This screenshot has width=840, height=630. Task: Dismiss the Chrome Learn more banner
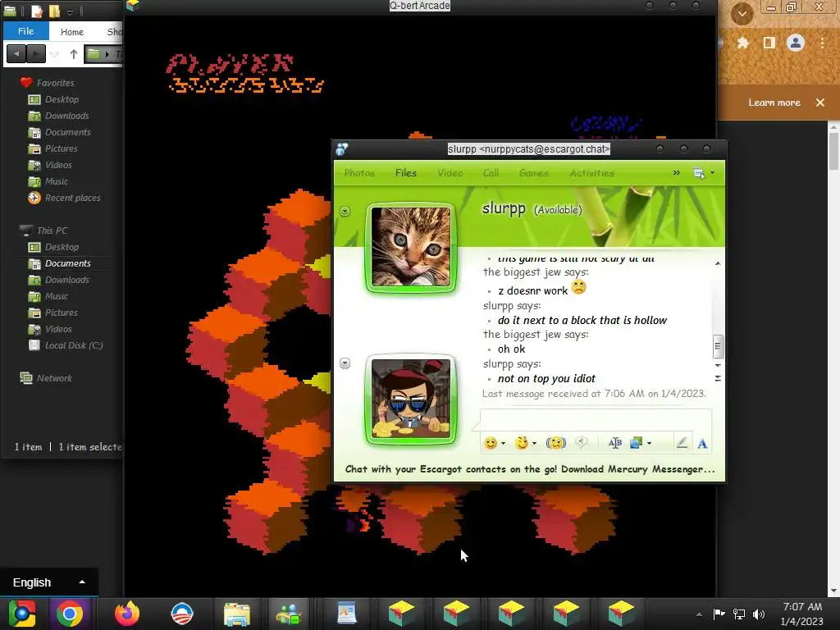click(x=820, y=103)
